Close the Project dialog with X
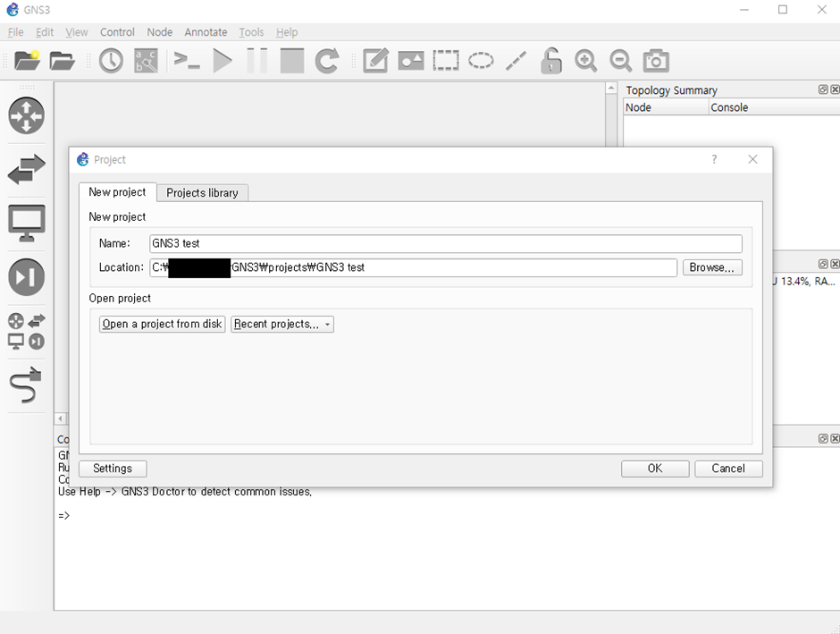 (x=752, y=159)
